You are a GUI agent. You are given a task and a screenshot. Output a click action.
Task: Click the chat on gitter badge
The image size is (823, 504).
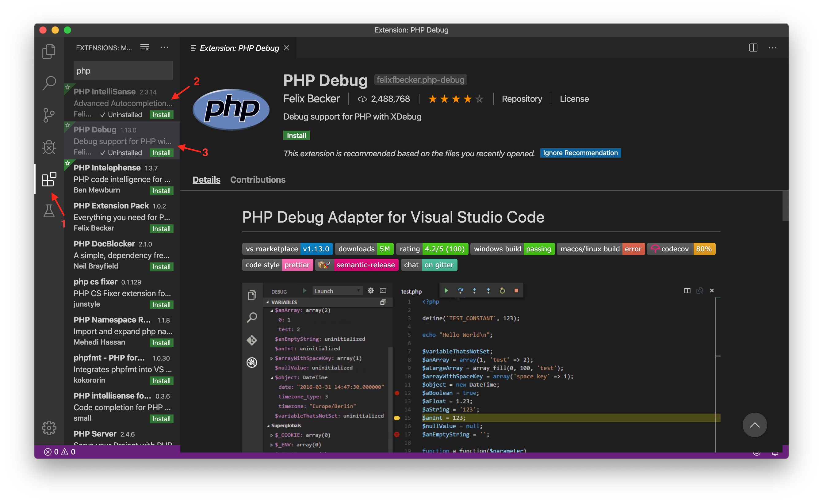429,265
